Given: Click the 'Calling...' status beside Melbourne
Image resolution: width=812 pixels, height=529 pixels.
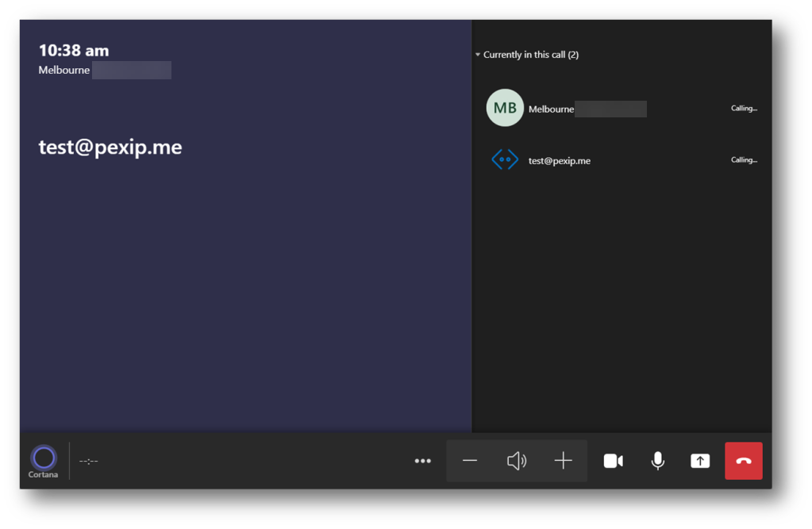Looking at the screenshot, I should [744, 109].
